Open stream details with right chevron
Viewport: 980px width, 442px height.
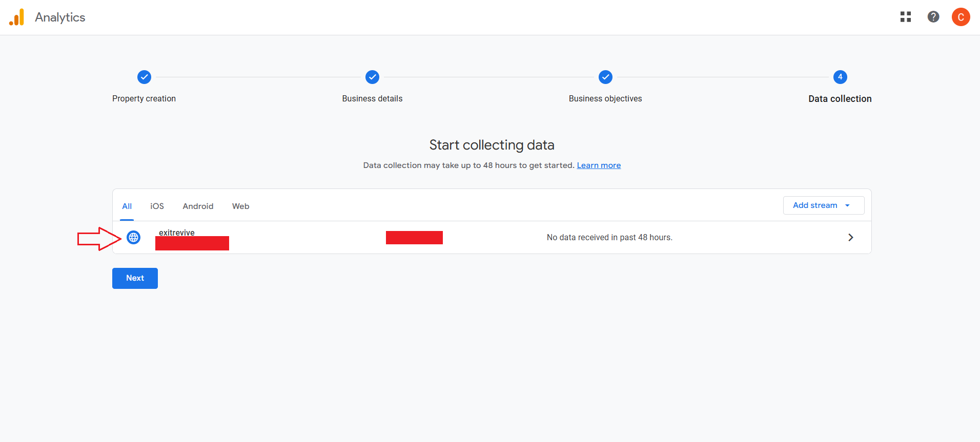click(x=850, y=238)
